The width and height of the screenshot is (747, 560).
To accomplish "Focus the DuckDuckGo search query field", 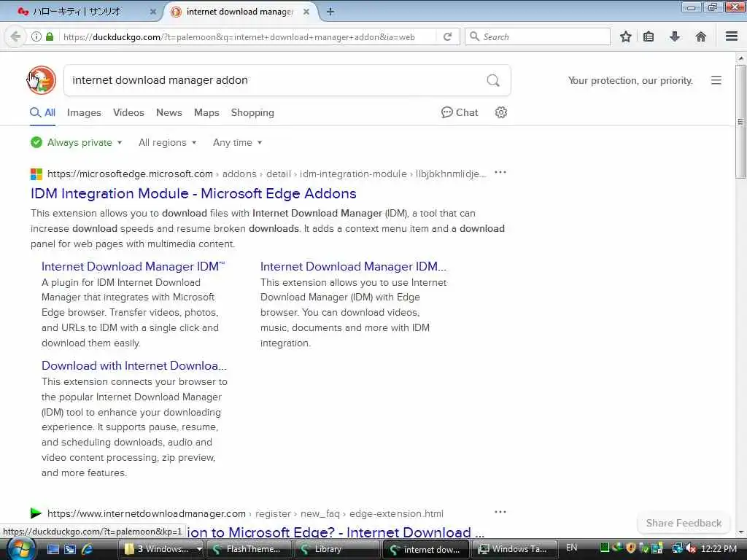I will coord(276,80).
